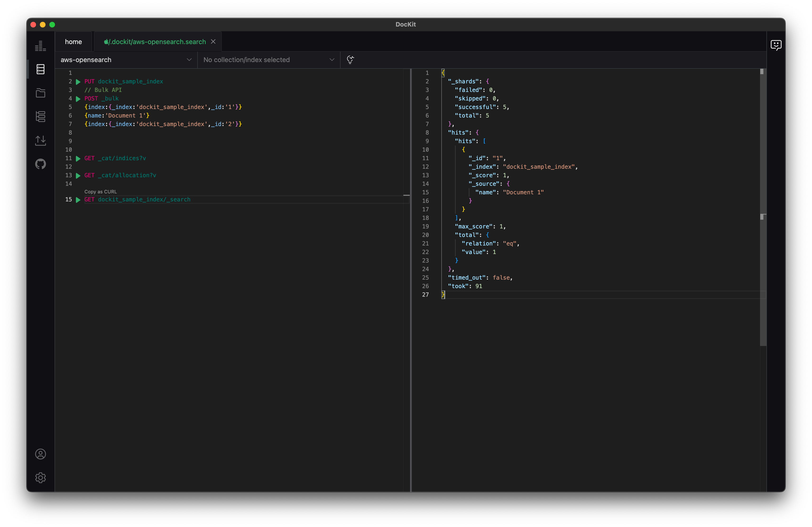
Task: Open the user account icon
Action: pos(40,454)
